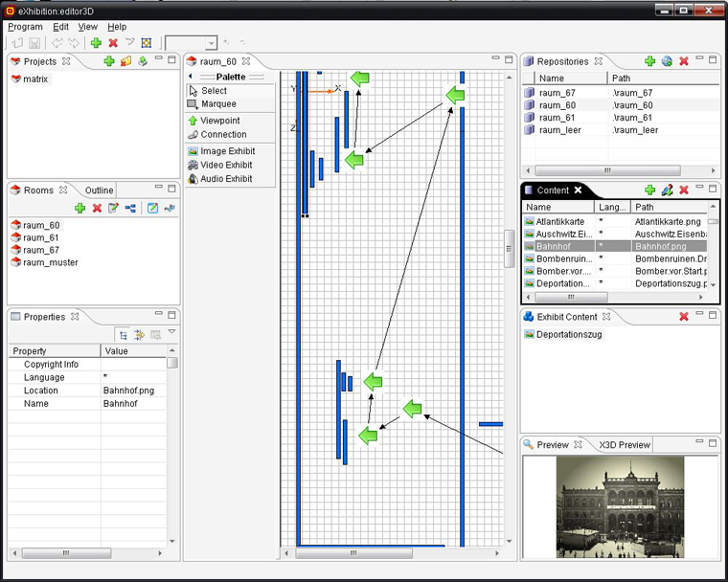Select raum_muster in Rooms list
Screen dimensions: 728x582
(x=45, y=262)
